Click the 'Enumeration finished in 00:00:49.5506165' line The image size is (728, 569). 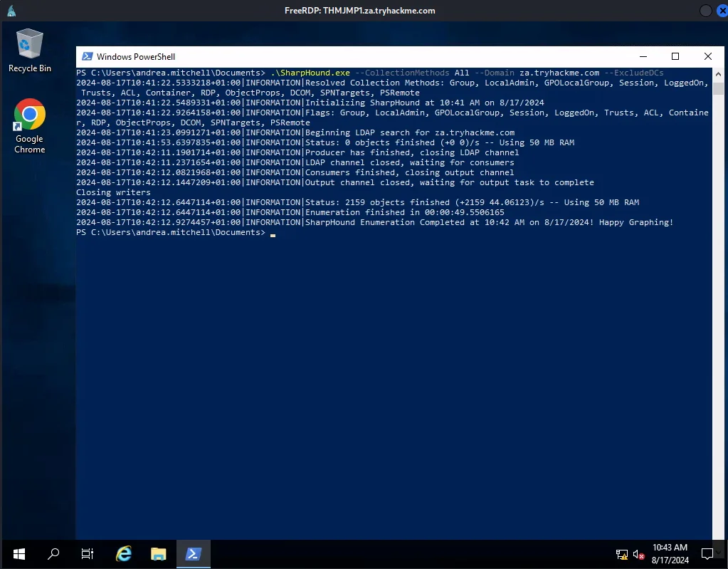pos(290,212)
